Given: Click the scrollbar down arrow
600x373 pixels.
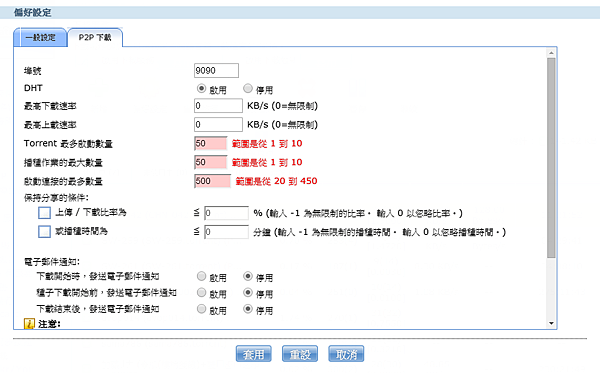Looking at the screenshot, I should click(551, 324).
